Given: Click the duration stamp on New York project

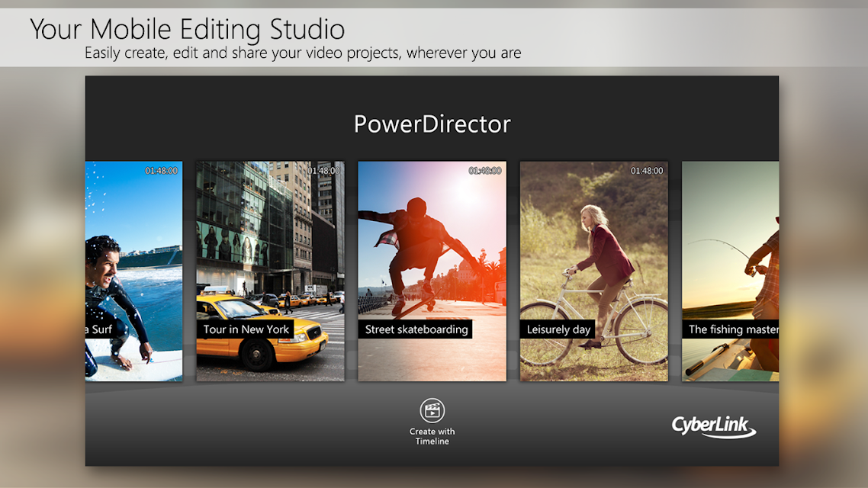Looking at the screenshot, I should click(x=323, y=170).
